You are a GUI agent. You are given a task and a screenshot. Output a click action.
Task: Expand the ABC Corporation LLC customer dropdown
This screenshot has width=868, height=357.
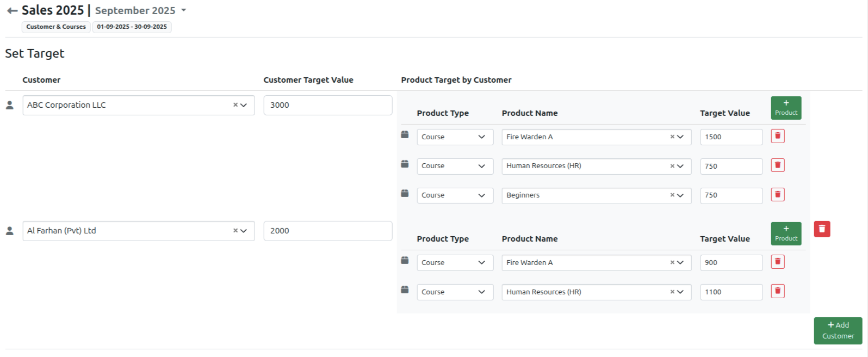click(x=244, y=105)
